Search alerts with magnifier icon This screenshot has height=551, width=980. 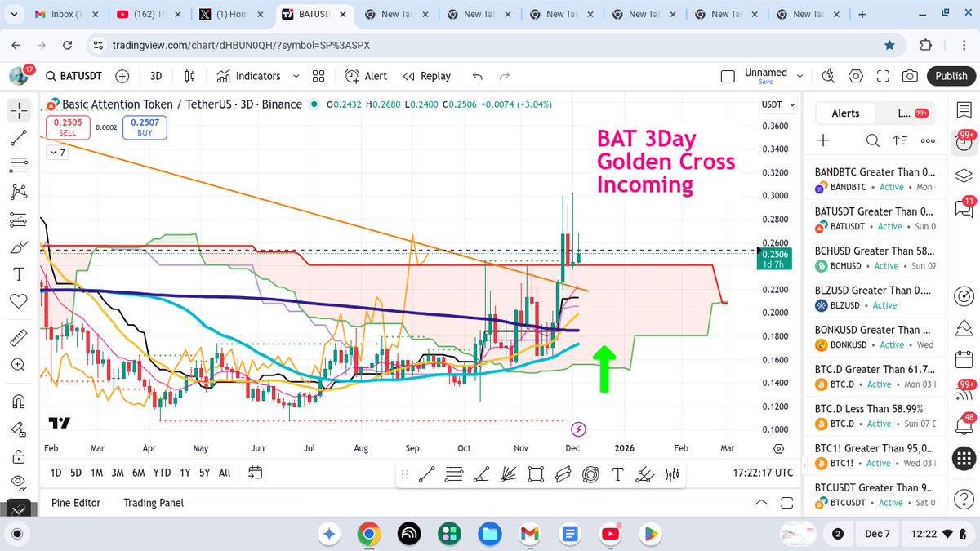[x=873, y=140]
